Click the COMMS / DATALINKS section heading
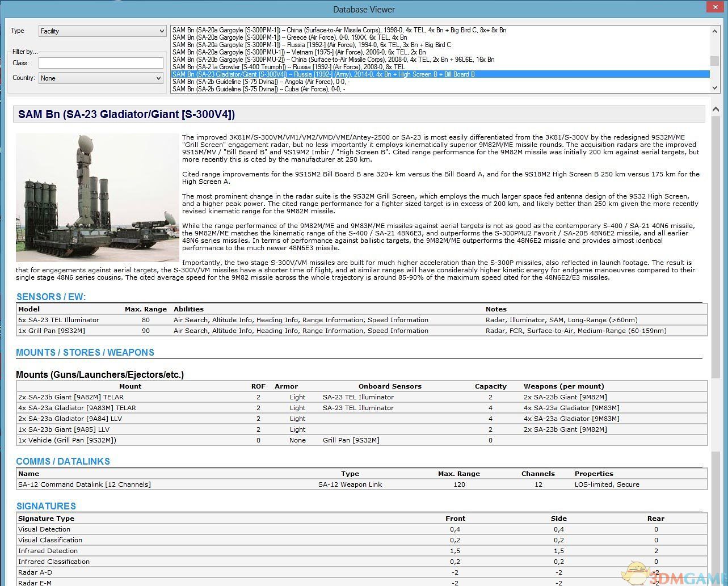This screenshot has width=728, height=586. [63, 461]
